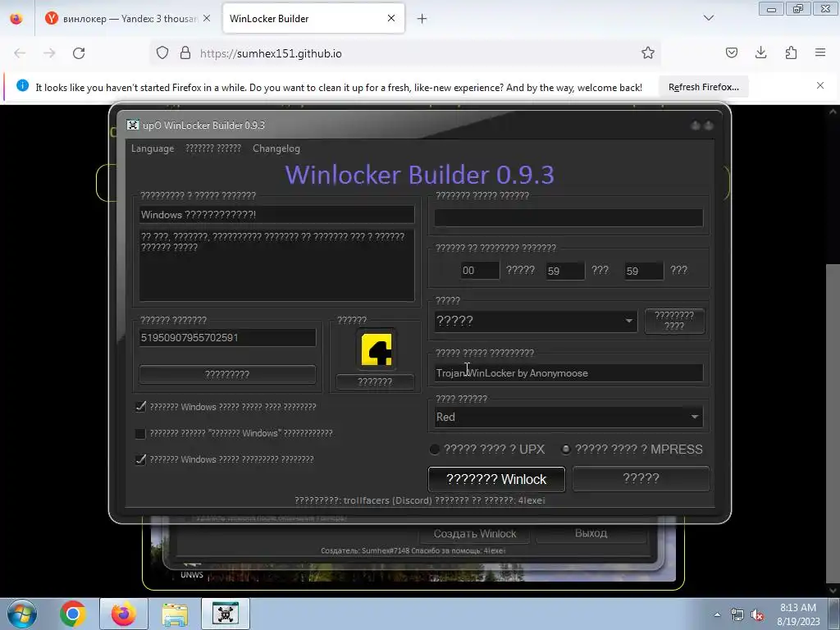Select the UPX radio button
The width and height of the screenshot is (840, 630).
point(435,450)
